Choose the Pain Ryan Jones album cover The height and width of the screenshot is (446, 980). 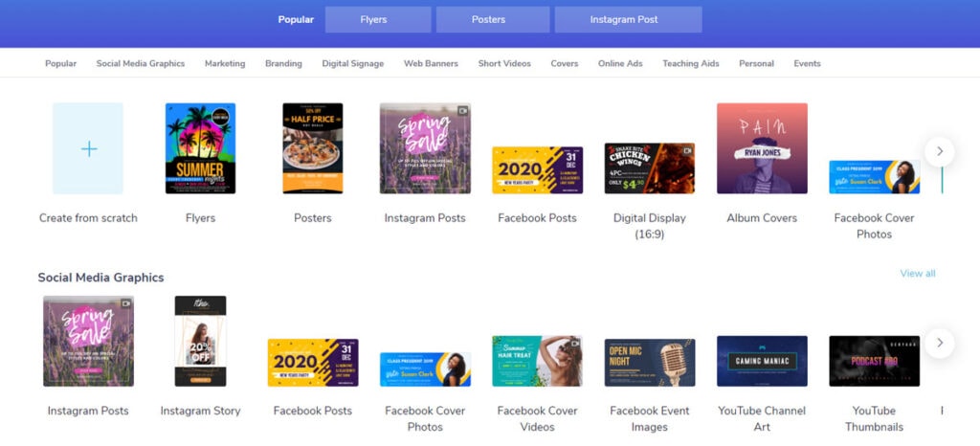click(762, 148)
